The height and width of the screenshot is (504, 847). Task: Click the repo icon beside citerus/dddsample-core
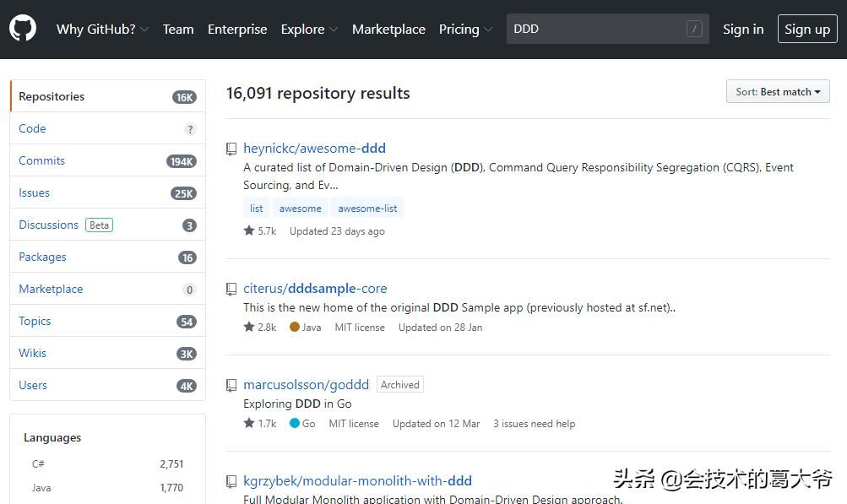231,289
